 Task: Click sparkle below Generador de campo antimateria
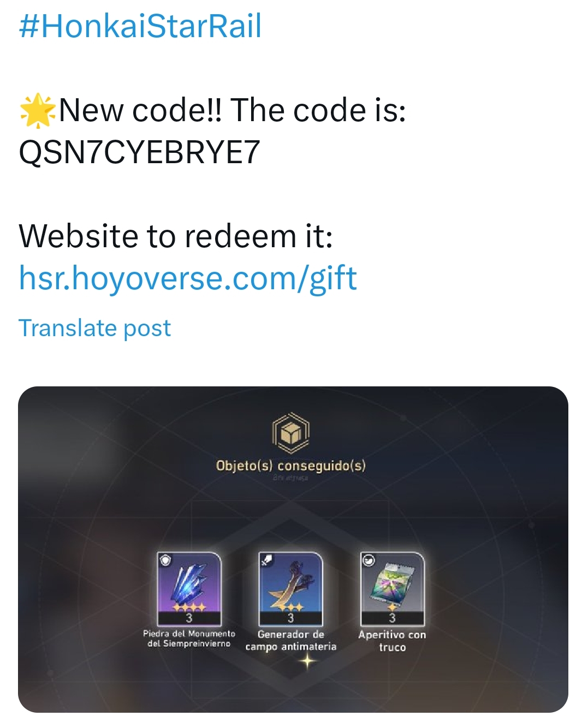[x=307, y=661]
